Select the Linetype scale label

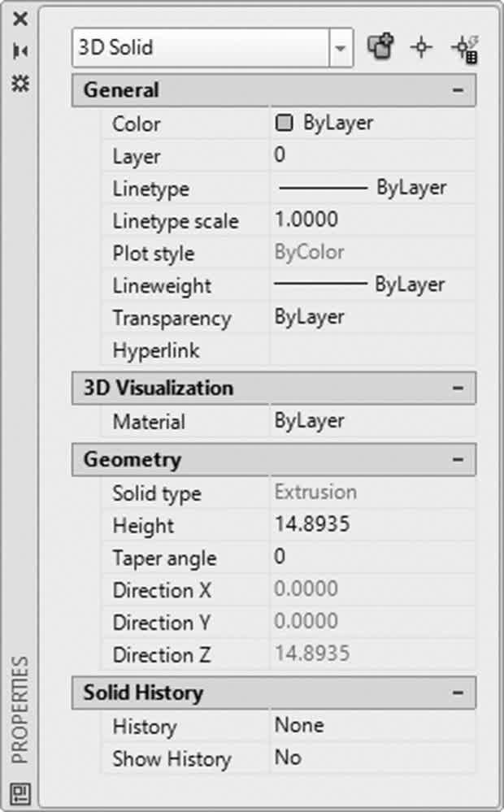[176, 222]
